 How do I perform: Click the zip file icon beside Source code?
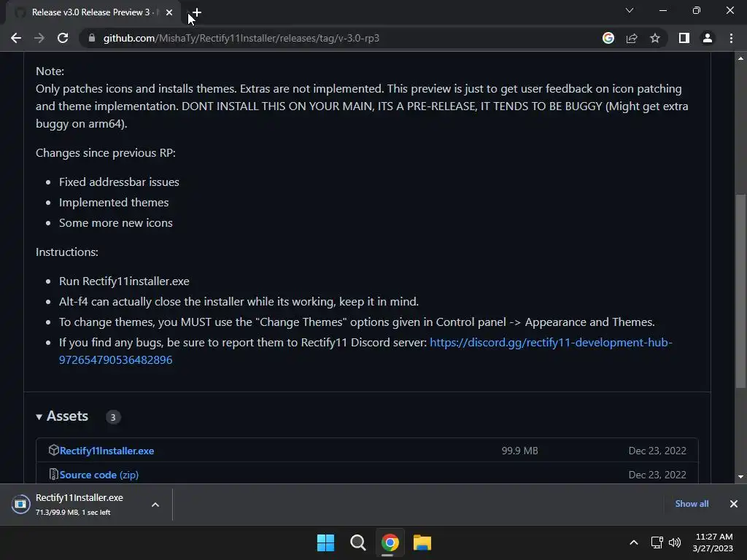[x=53, y=474]
